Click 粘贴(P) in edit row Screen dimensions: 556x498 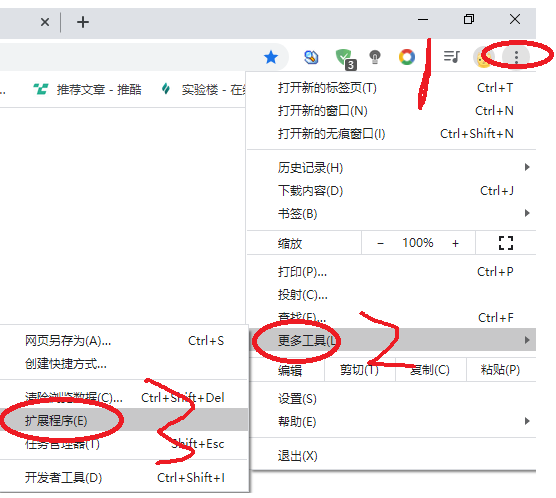[501, 370]
